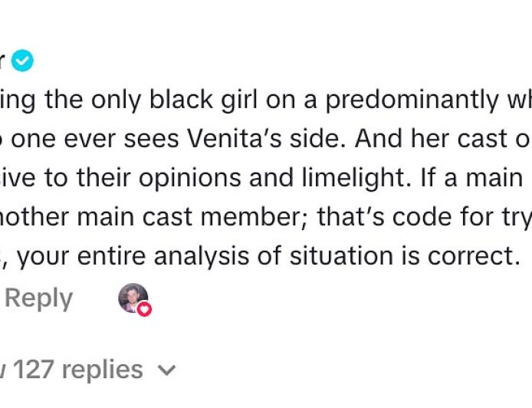Click the commenter username ending in 'r'
532x408 pixels.
pos(3,61)
